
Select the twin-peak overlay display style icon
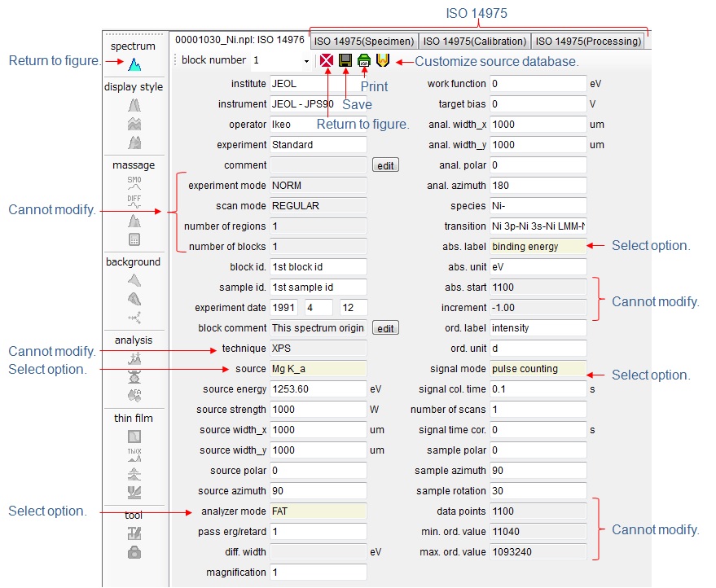point(134,105)
